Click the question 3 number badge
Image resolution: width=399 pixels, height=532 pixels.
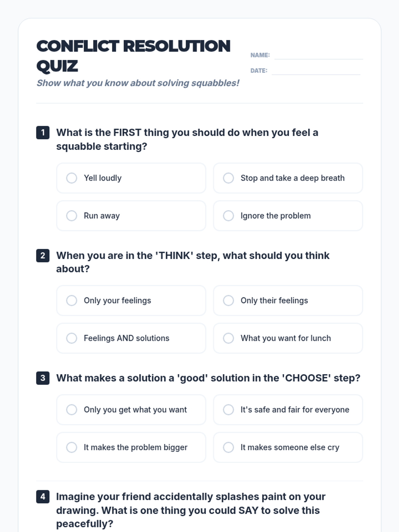[43, 378]
